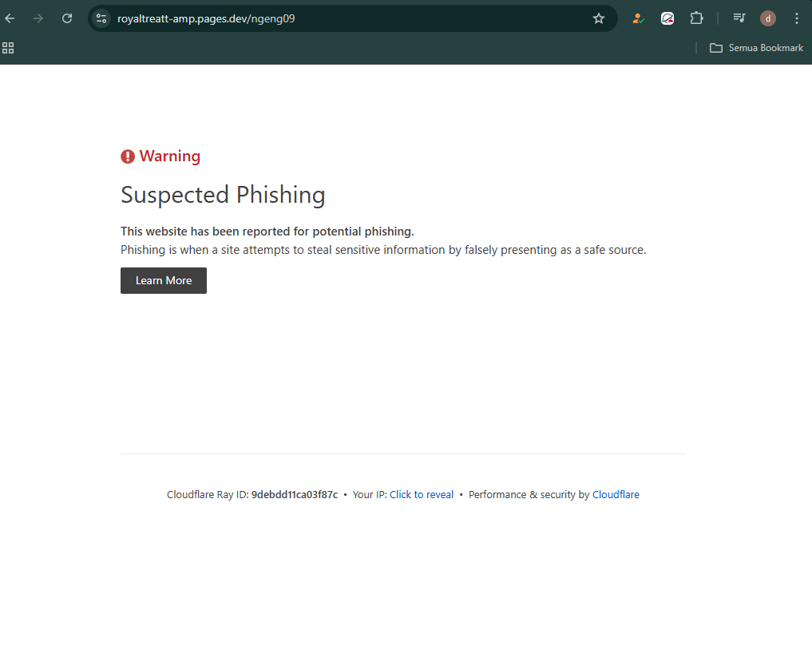Go back to the previous page
Image resolution: width=812 pixels, height=669 pixels.
[10, 18]
